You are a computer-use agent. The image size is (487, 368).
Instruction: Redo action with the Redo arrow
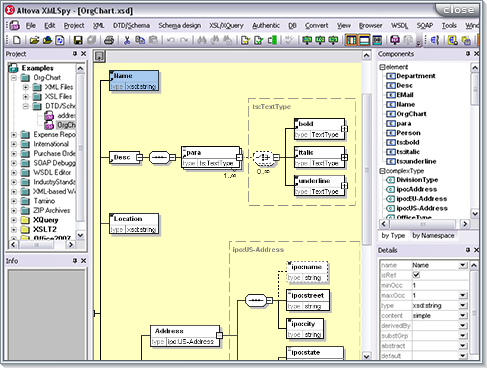(x=184, y=40)
